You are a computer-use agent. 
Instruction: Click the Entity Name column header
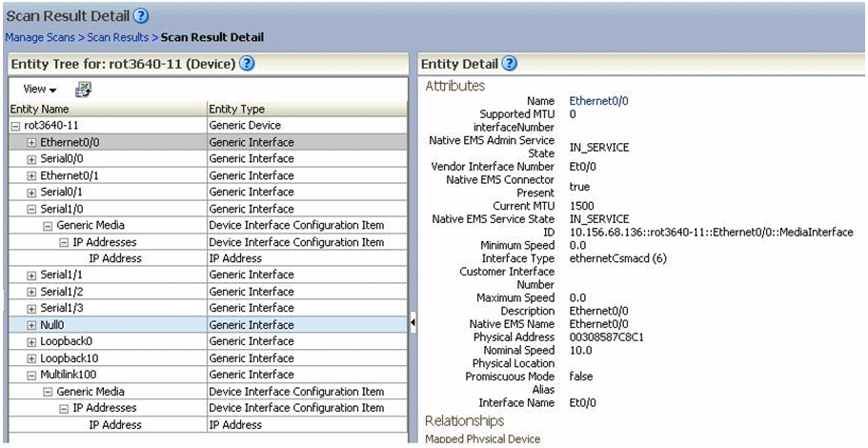click(x=38, y=110)
